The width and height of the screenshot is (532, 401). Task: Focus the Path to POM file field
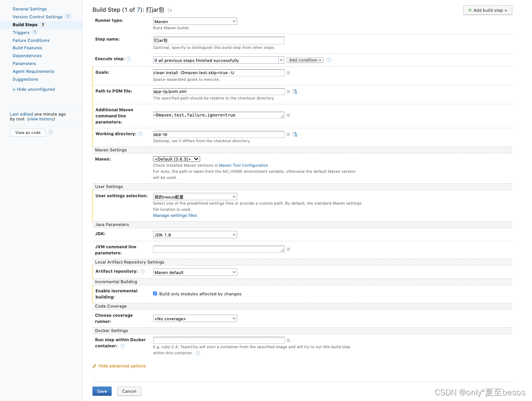(x=219, y=92)
